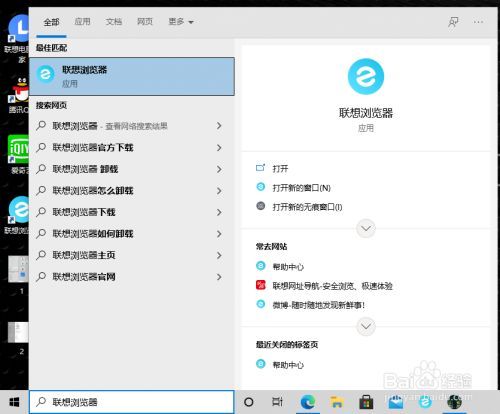
Task: Click the feedback icon in search header
Action: point(453,22)
